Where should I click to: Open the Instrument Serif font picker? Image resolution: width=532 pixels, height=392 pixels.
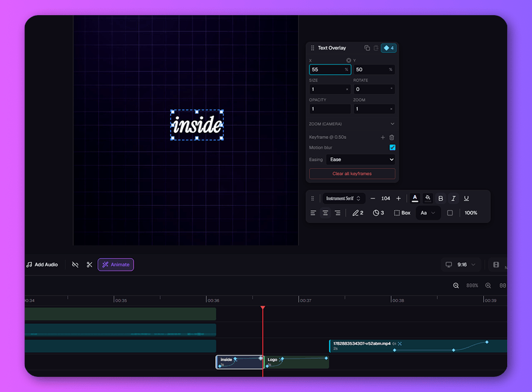[343, 198]
